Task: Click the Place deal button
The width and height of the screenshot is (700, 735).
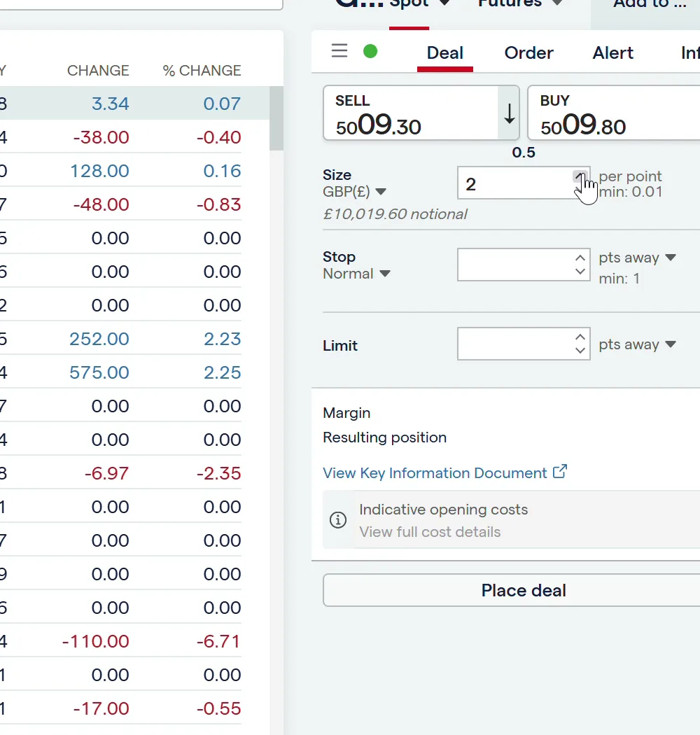Action: tap(512, 590)
